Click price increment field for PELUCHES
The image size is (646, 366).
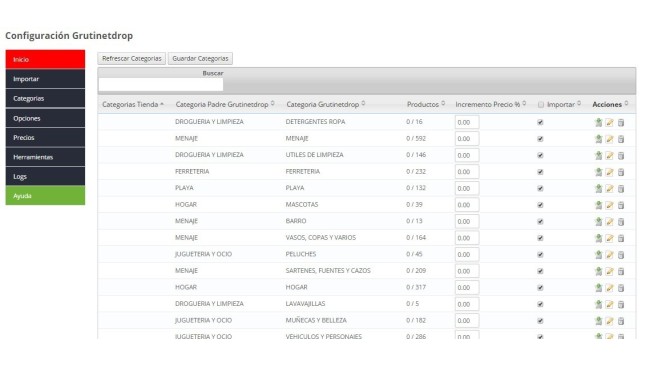point(467,254)
